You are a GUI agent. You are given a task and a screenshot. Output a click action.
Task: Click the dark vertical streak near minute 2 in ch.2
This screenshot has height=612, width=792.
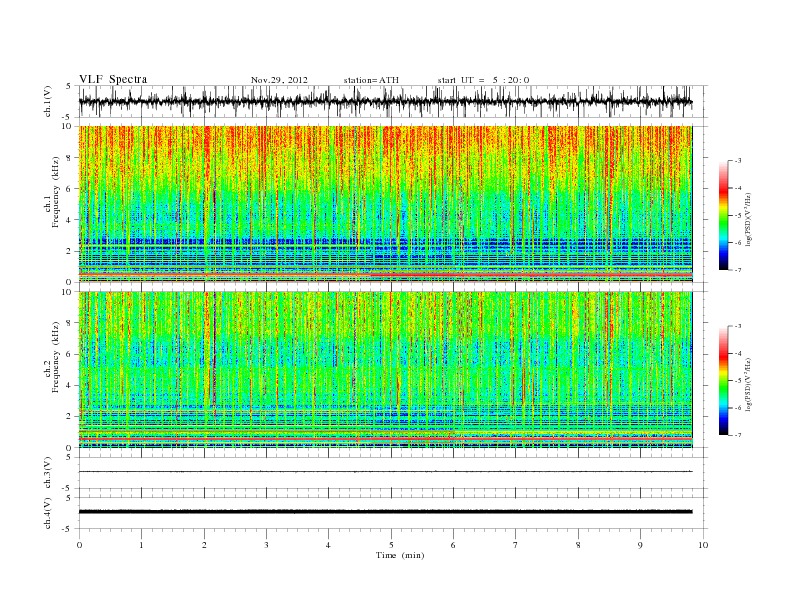tap(214, 348)
